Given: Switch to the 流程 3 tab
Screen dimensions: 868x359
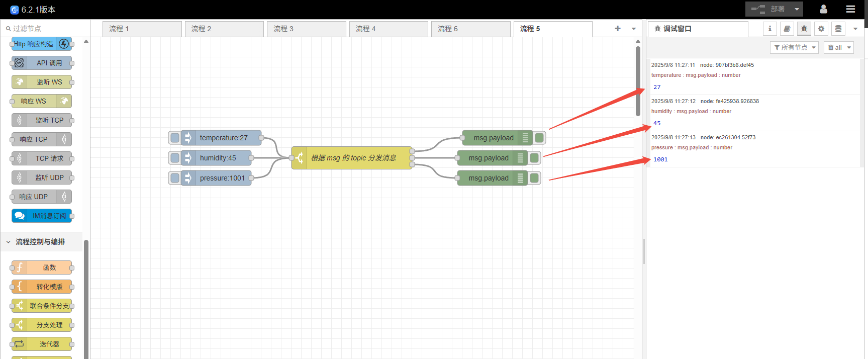Looking at the screenshot, I should pyautogui.click(x=306, y=29).
